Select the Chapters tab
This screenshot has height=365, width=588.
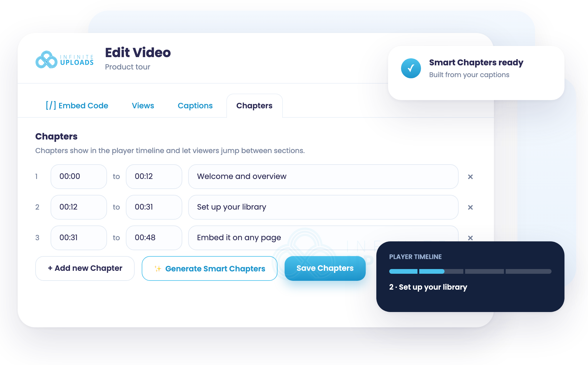[x=254, y=106]
